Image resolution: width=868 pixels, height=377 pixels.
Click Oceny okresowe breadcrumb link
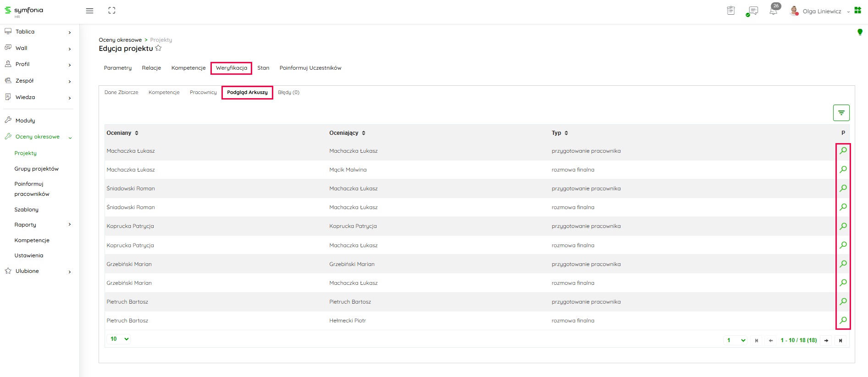120,40
